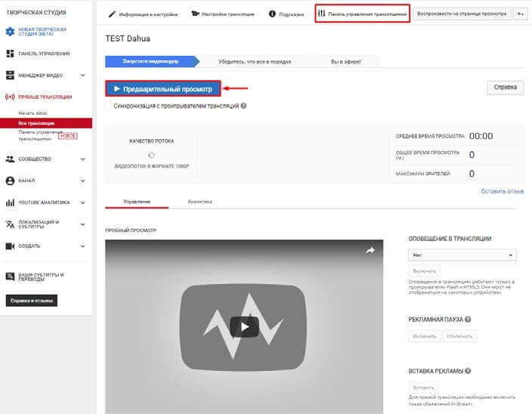Expand the Менеджер видео section chevron
Viewport: 532px width, 414px height.
pyautogui.click(x=83, y=76)
